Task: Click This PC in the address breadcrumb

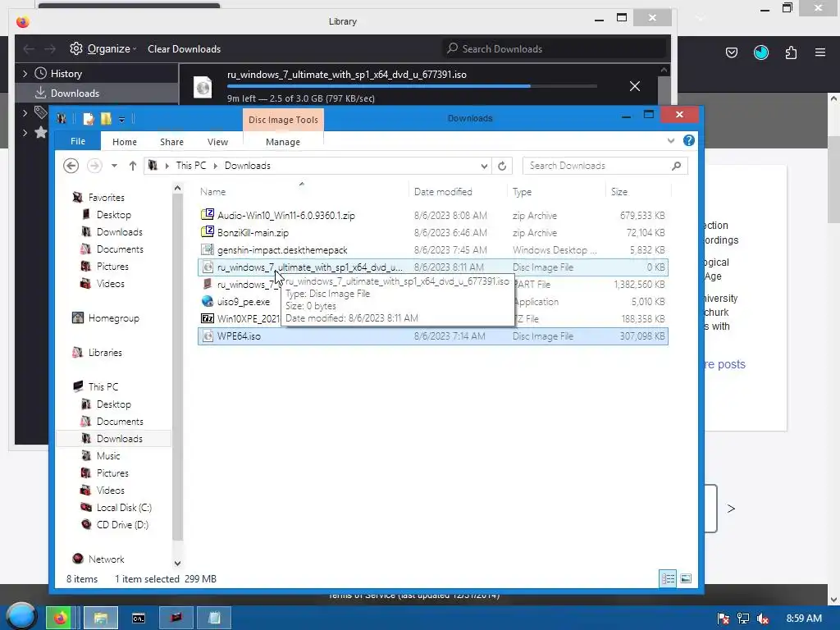Action: [190, 166]
